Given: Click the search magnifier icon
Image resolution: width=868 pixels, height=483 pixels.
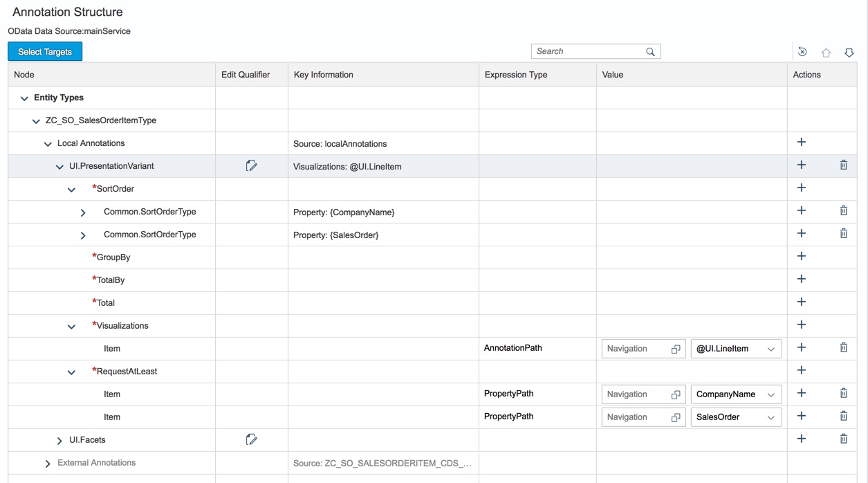Looking at the screenshot, I should coord(650,51).
